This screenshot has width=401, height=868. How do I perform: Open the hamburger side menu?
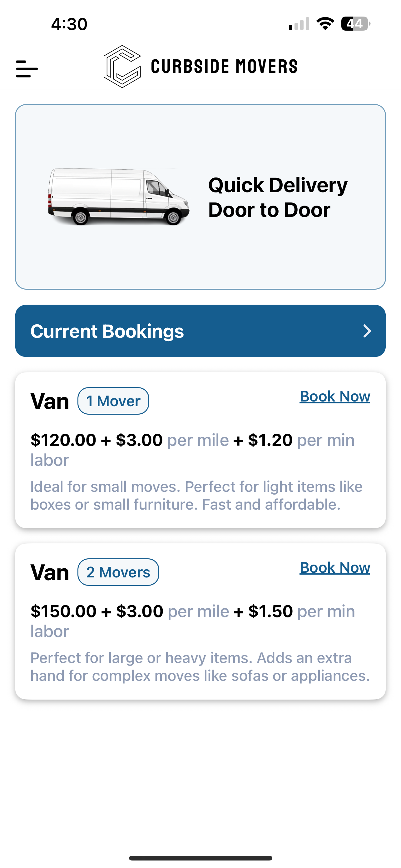click(27, 69)
